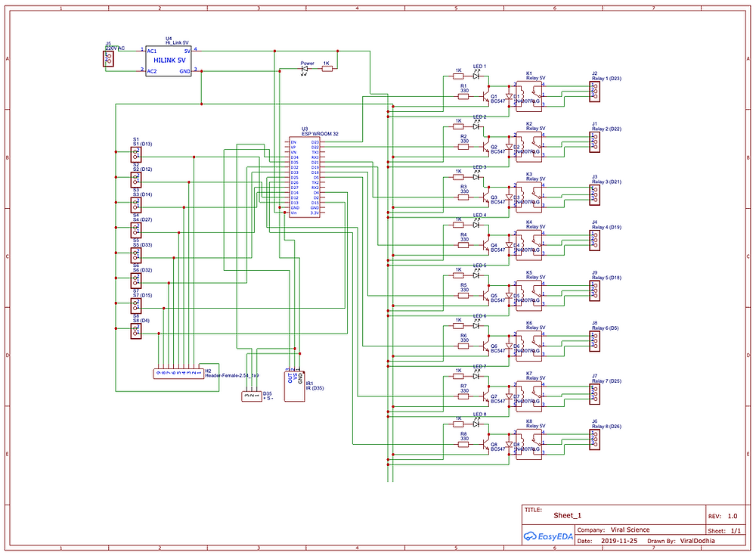This screenshot has width=756, height=556.
Task: Click the S7 (D15) switch connector
Action: [136, 306]
